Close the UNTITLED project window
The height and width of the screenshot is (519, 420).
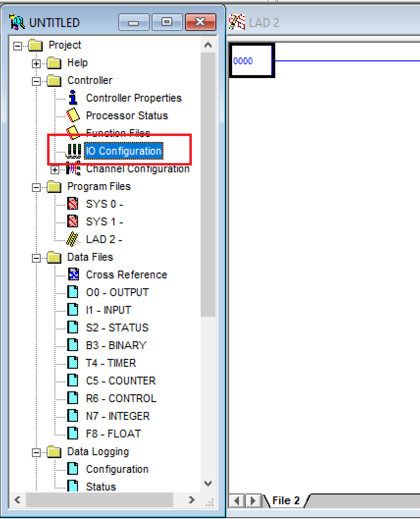pos(200,22)
